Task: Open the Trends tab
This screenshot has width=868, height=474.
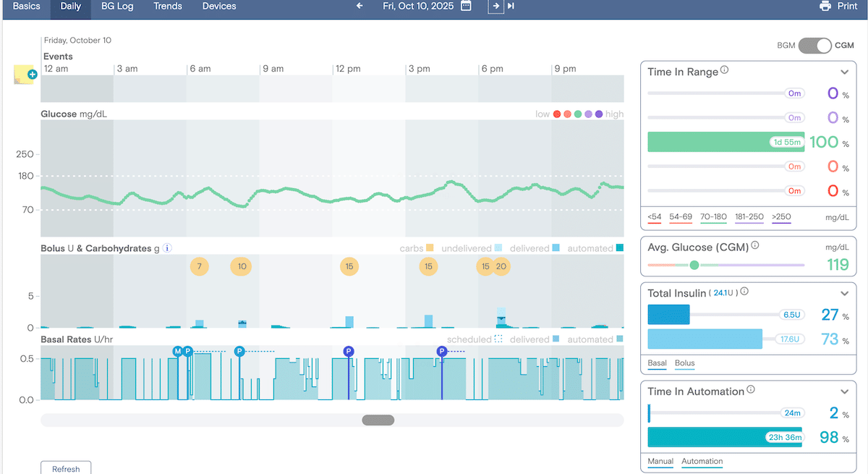Action: (168, 7)
